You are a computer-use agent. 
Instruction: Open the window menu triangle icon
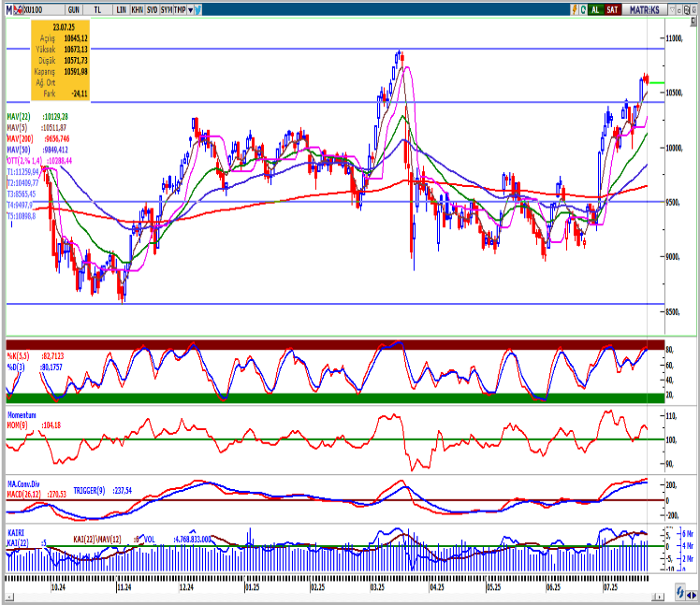672,9
